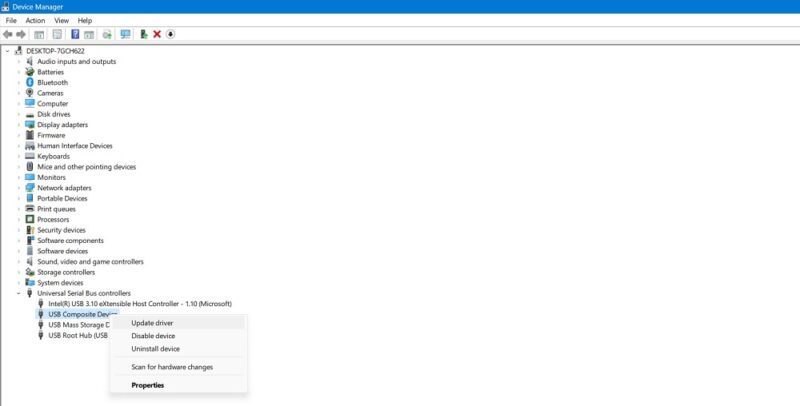Expand the Security devices category
Screen dimensions: 800x406
click(19, 230)
